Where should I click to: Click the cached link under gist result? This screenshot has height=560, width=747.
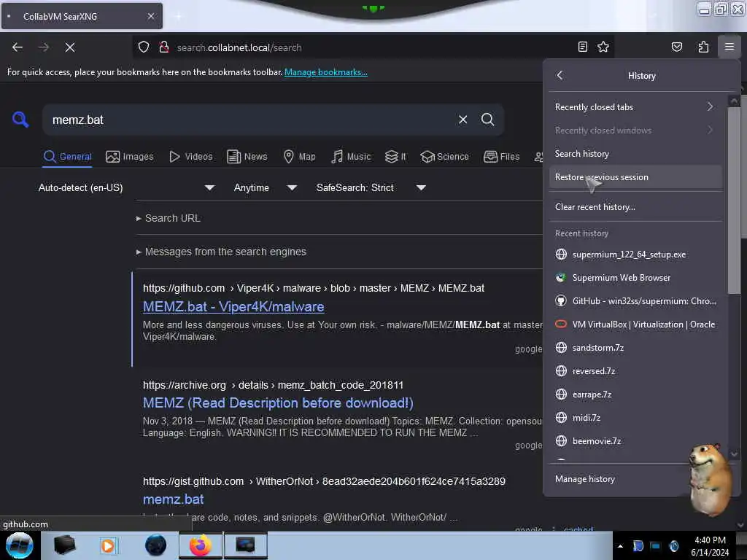click(x=578, y=529)
